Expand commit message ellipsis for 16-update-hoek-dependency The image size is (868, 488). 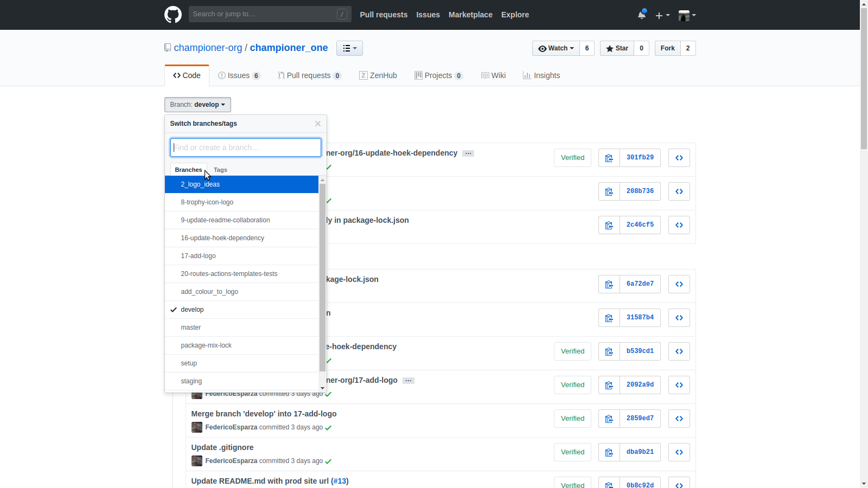point(468,153)
